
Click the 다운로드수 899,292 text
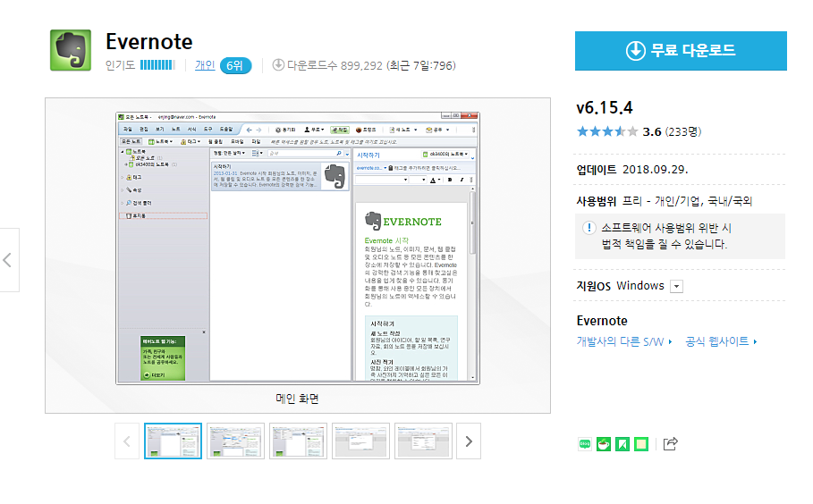(335, 65)
